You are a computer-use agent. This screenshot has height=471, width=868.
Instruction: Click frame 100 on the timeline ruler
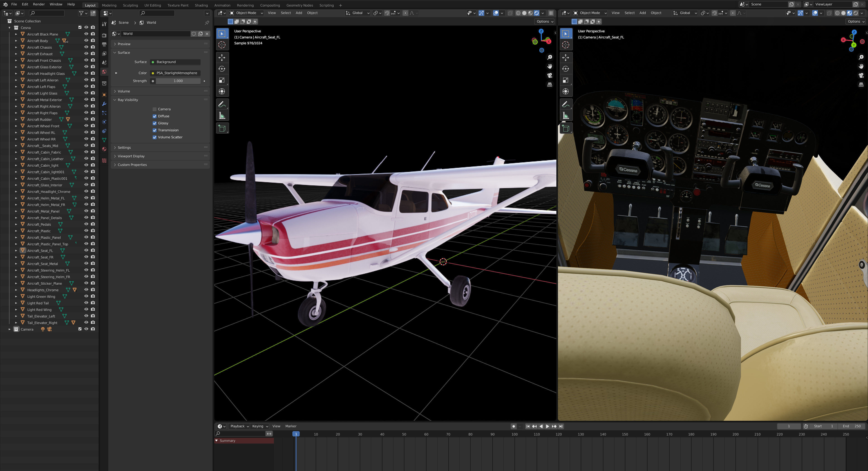[x=515, y=434]
